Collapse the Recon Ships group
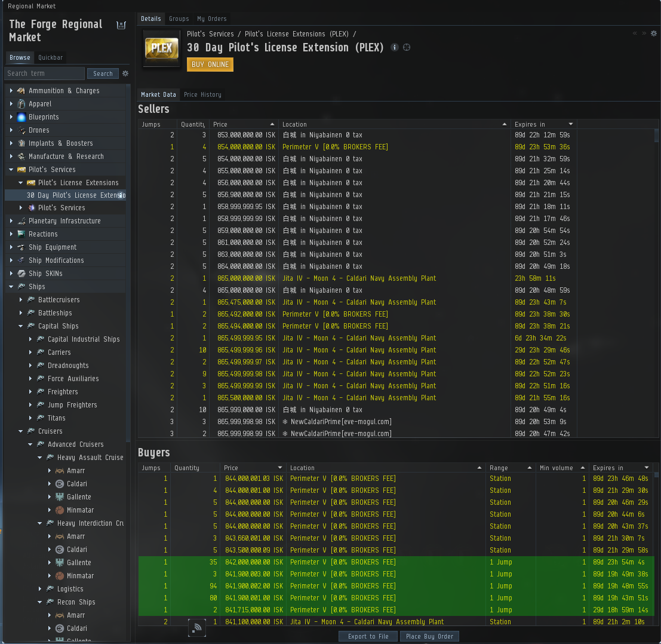Image resolution: width=661 pixels, height=644 pixels. coord(39,602)
